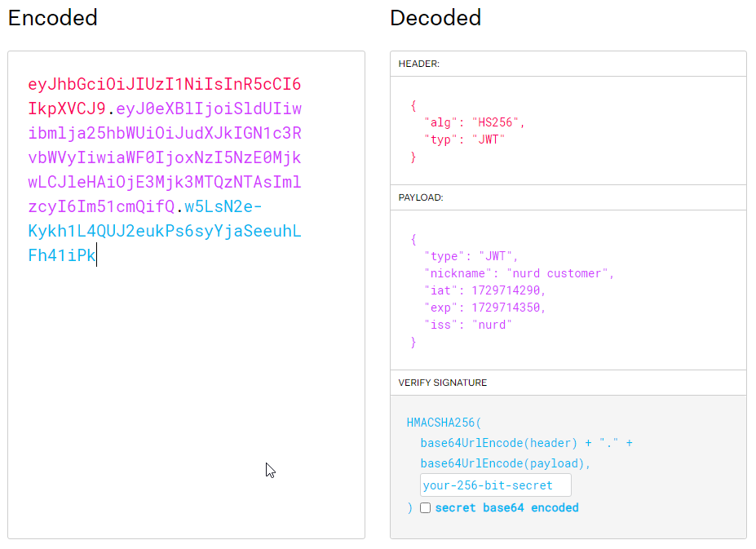Click the Encoded heading
Image resolution: width=756 pixels, height=549 pixels.
(x=53, y=18)
